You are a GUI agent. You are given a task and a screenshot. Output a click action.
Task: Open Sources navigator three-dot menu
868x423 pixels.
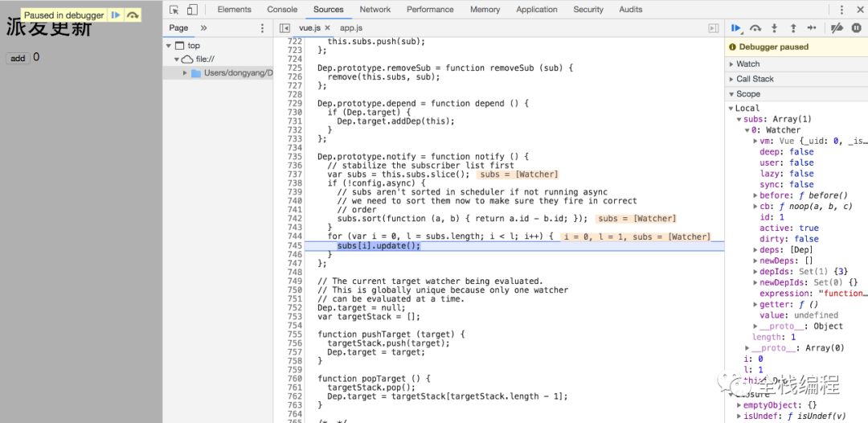click(x=262, y=27)
